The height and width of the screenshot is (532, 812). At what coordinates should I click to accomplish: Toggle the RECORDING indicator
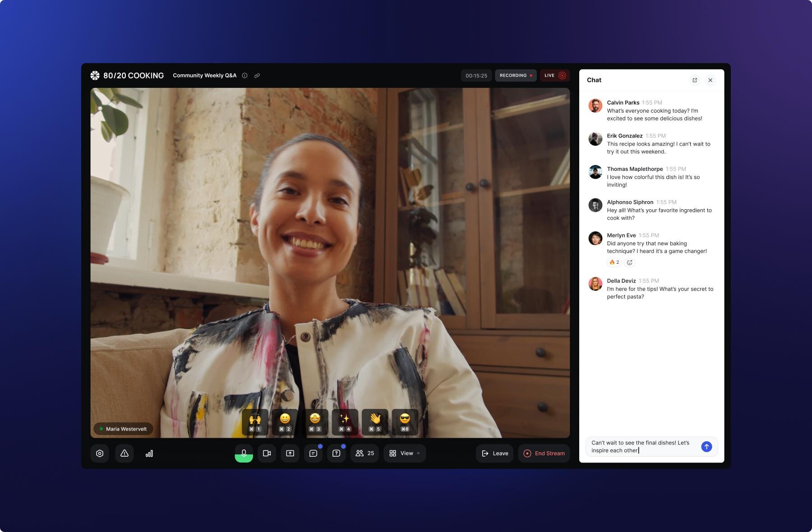[516, 75]
